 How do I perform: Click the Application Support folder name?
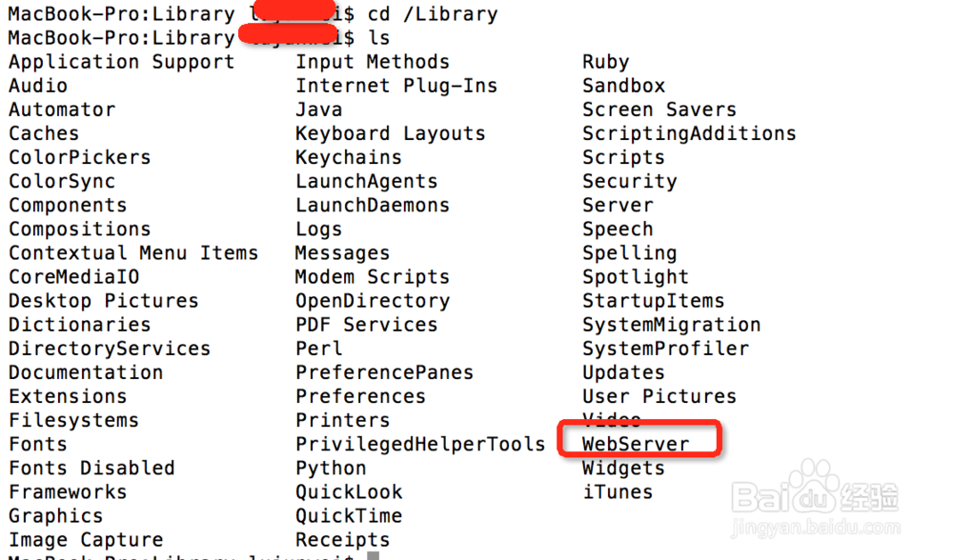[122, 63]
